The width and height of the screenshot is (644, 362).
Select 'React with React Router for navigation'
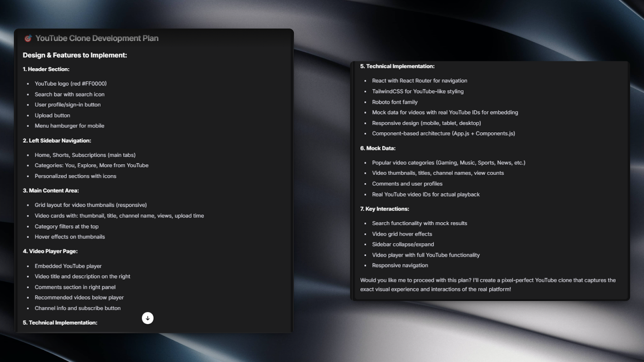[x=420, y=81]
